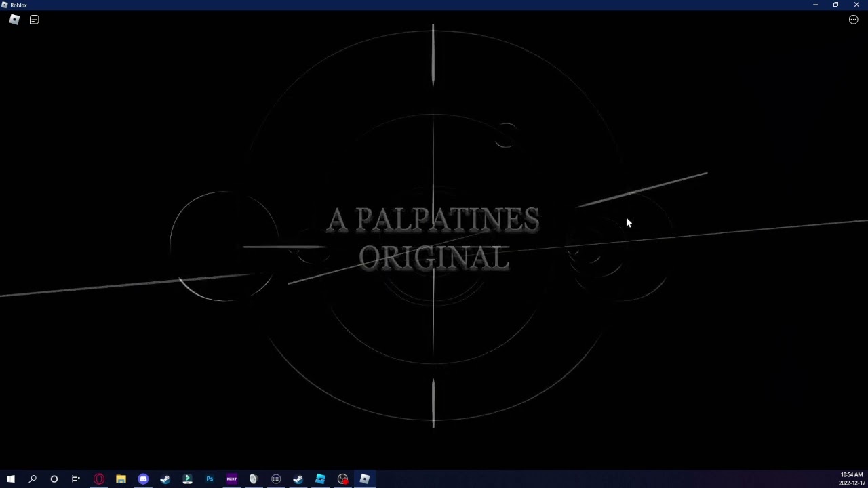Open Cortana from the taskbar
This screenshot has width=868, height=488.
click(x=54, y=479)
